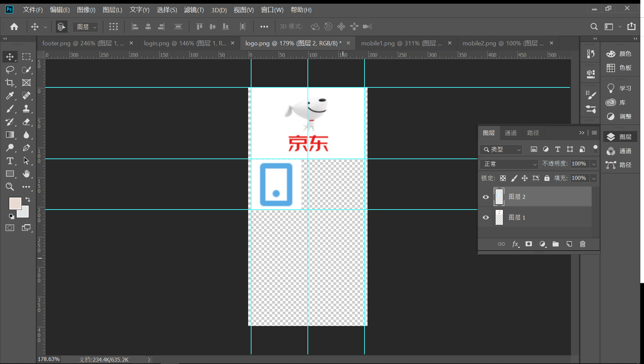Toggle lock image pixels brush icon
The image size is (644, 364).
pyautogui.click(x=514, y=178)
